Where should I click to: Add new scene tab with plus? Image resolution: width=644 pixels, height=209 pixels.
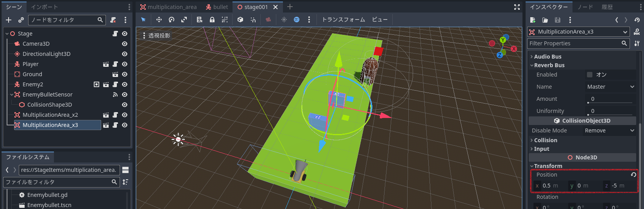click(x=290, y=7)
